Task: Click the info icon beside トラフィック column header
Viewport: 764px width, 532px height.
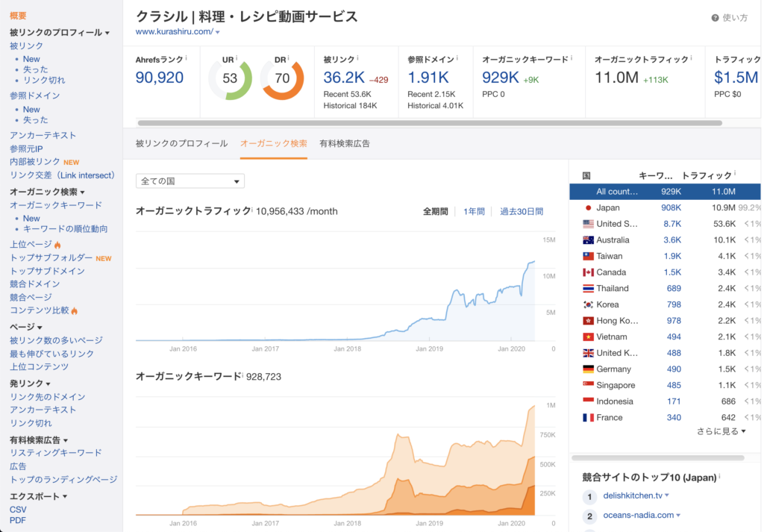Action: pyautogui.click(x=735, y=173)
